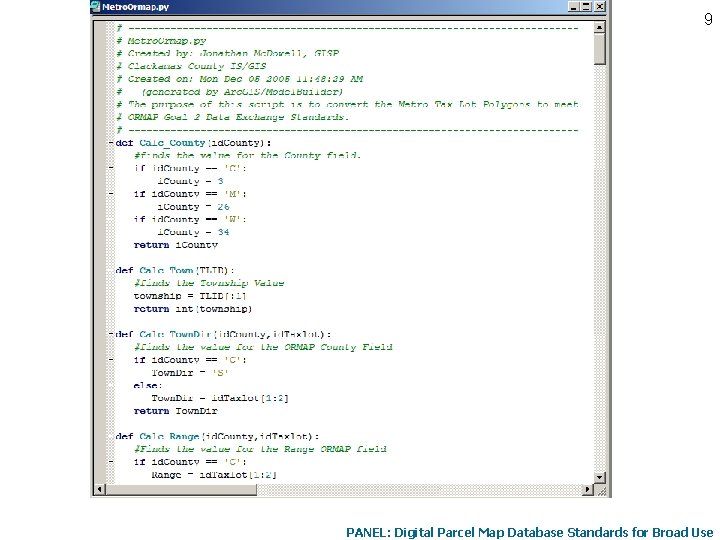Click the window resize grip corner
Image resolution: width=720 pixels, height=540 pixels.
tap(601, 490)
